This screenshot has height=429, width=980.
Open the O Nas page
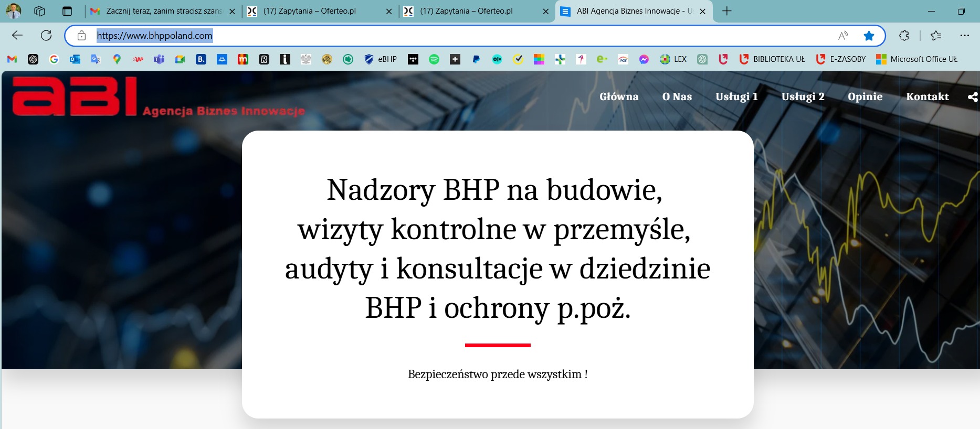coord(677,96)
